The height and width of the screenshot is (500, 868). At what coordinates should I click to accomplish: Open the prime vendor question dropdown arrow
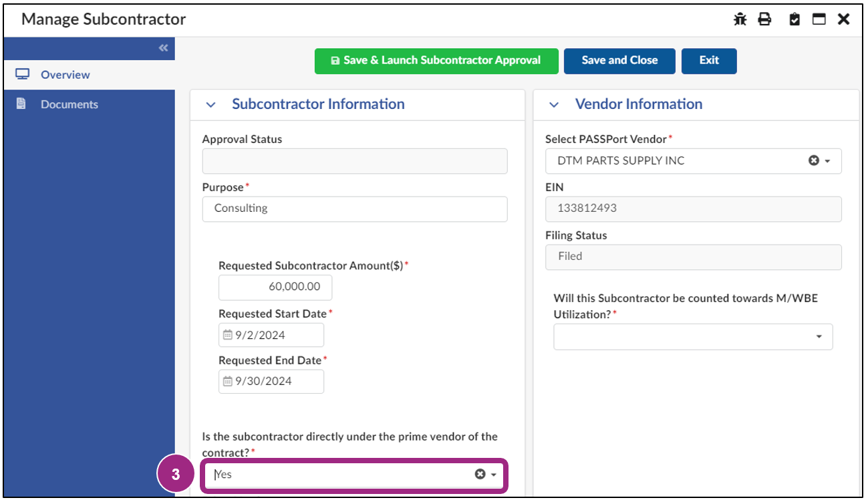point(494,475)
